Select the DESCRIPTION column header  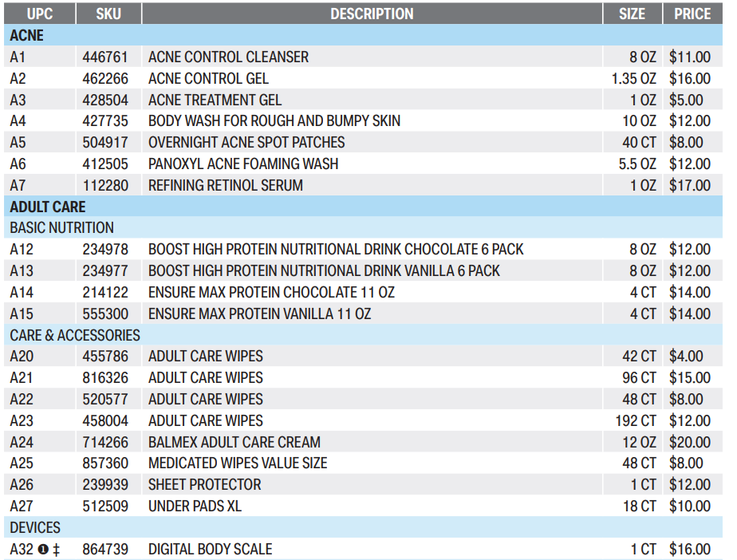click(x=372, y=14)
